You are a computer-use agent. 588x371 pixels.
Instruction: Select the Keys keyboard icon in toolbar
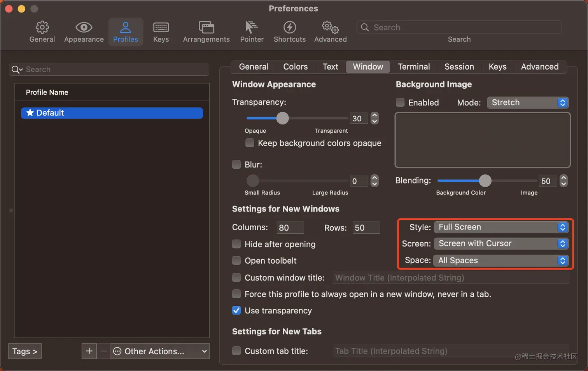[x=161, y=27]
